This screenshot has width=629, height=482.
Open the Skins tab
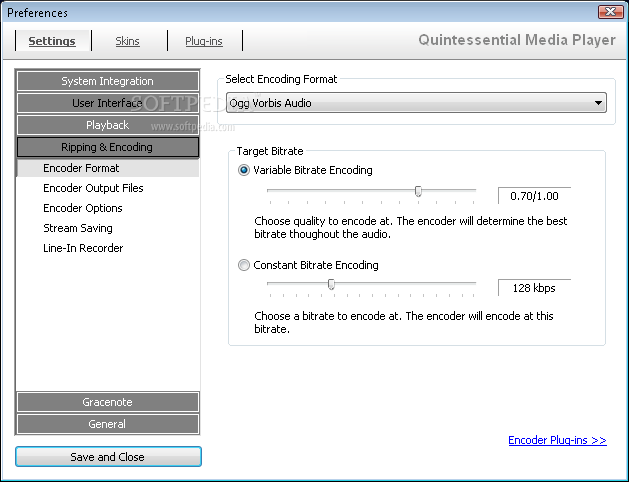pyautogui.click(x=128, y=41)
